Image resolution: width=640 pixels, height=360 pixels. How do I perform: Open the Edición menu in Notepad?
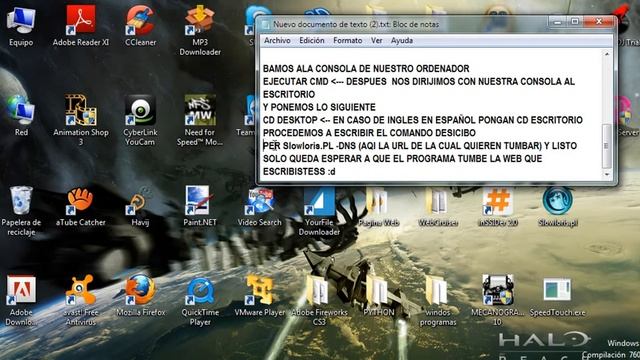[x=312, y=40]
